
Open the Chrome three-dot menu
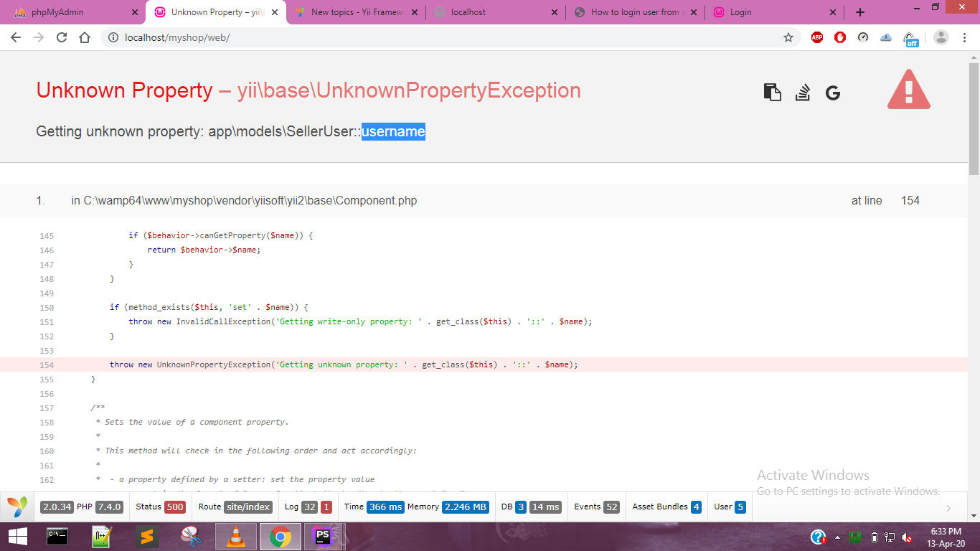965,37
